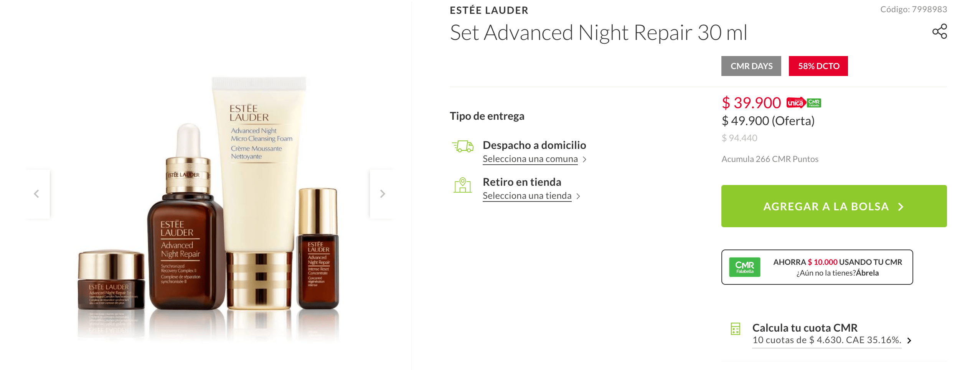
Task: Show previous product image arrow
Action: (37, 194)
